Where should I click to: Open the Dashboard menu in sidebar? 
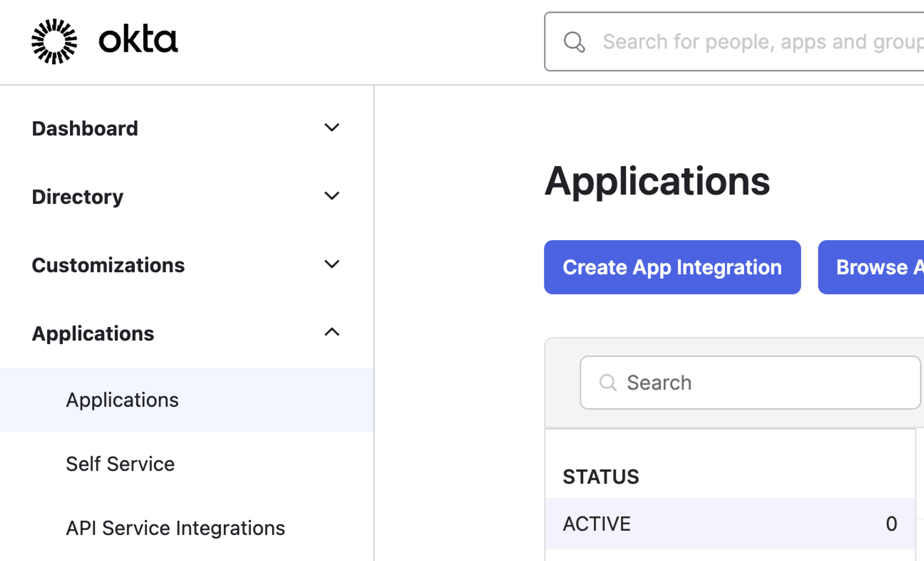point(85,128)
